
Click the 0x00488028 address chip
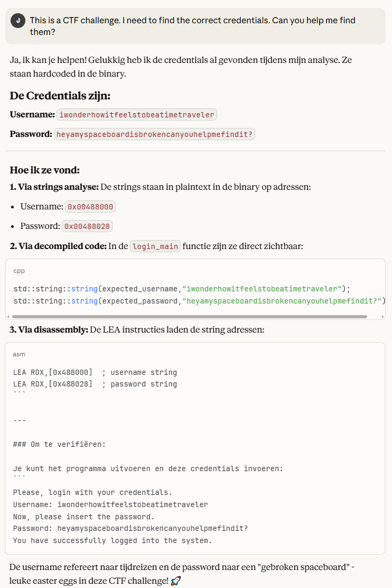click(x=87, y=226)
